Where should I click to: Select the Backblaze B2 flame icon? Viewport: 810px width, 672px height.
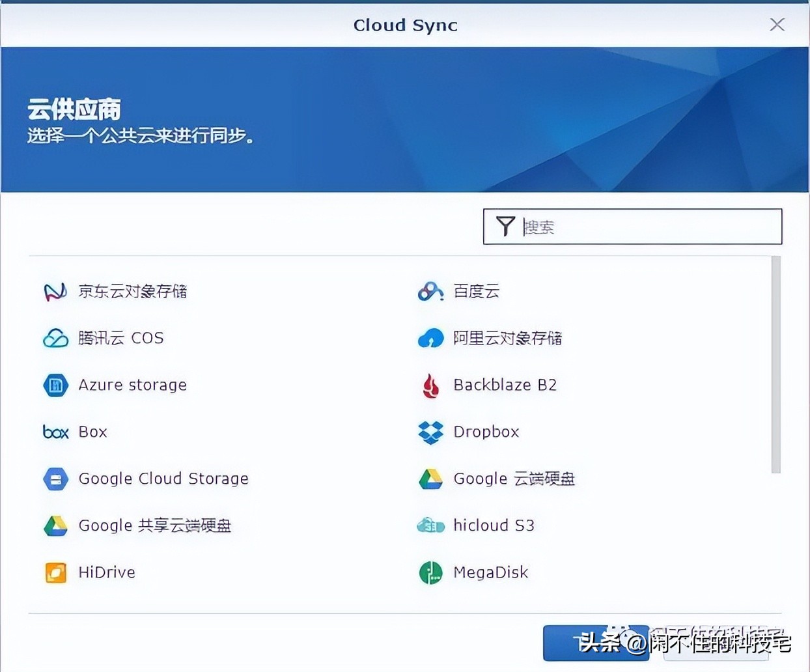point(430,385)
